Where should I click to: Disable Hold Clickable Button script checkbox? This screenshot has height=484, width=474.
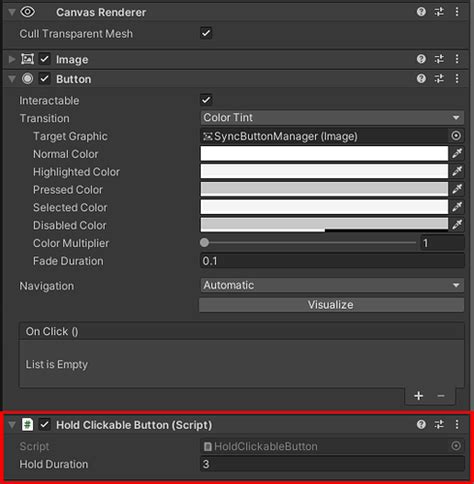(44, 425)
